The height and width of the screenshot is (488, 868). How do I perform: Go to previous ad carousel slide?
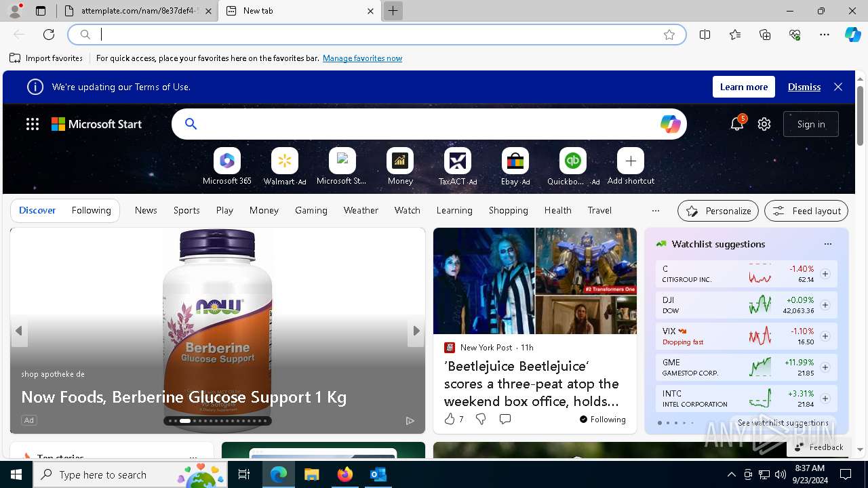(x=19, y=331)
